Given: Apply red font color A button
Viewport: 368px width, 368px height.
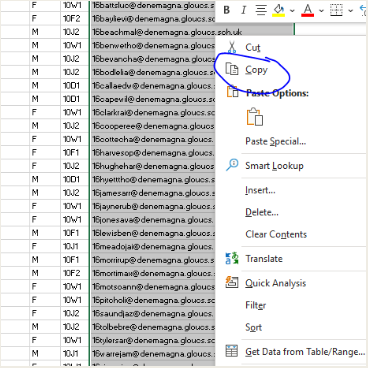Looking at the screenshot, I should tap(307, 11).
